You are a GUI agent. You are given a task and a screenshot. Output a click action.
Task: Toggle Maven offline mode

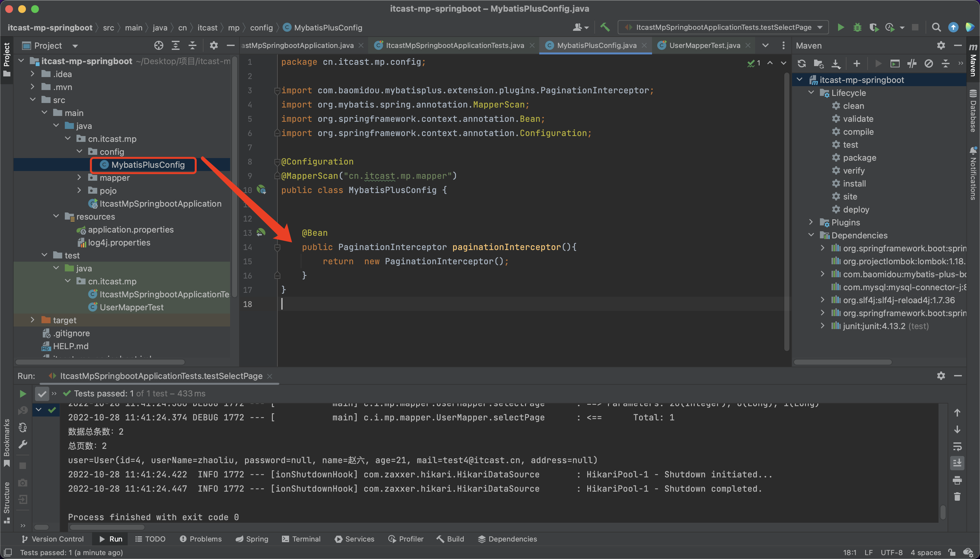pyautogui.click(x=912, y=63)
